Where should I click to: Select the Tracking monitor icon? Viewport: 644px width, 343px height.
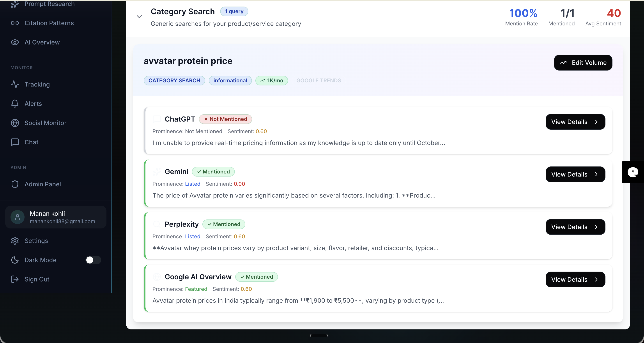coord(15,85)
